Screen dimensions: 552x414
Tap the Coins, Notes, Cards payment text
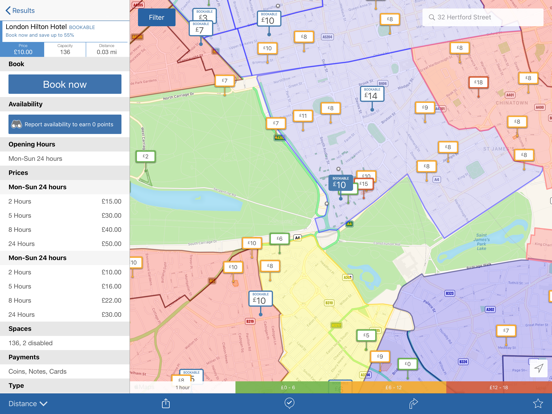[37, 371]
